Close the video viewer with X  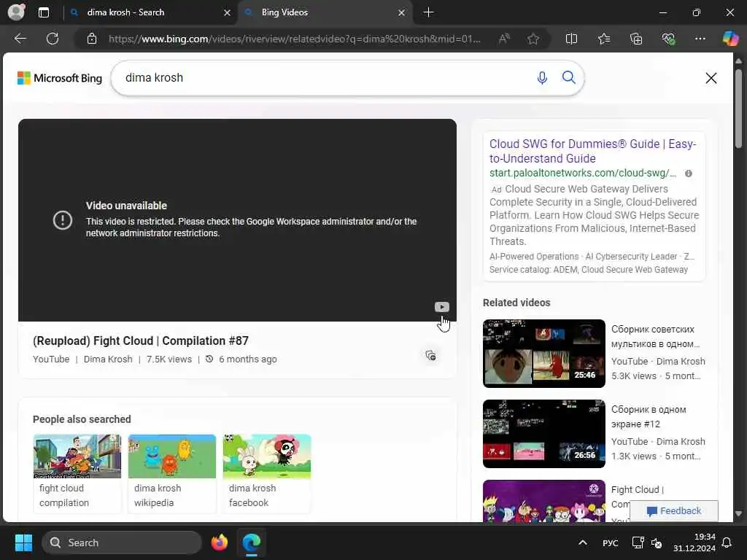click(711, 77)
